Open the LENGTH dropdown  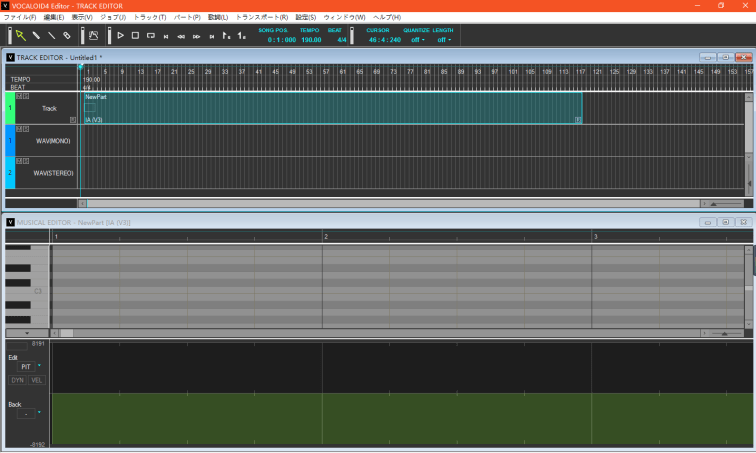(442, 40)
